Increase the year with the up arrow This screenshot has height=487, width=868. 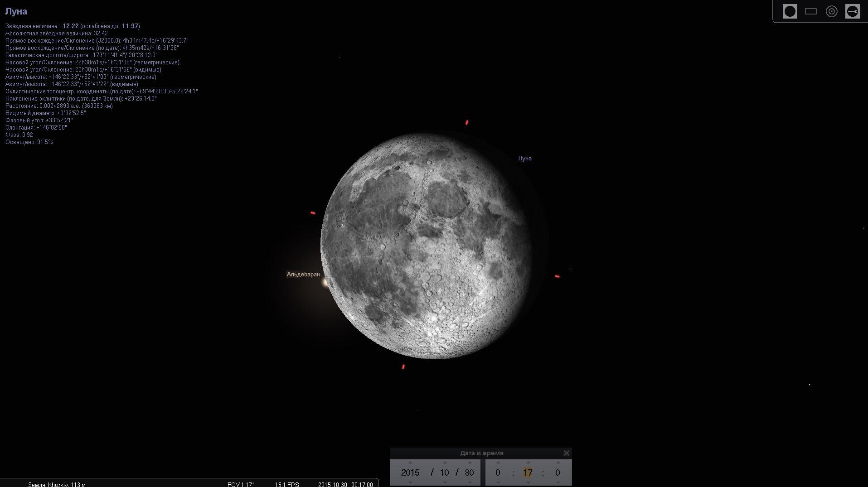[410, 463]
